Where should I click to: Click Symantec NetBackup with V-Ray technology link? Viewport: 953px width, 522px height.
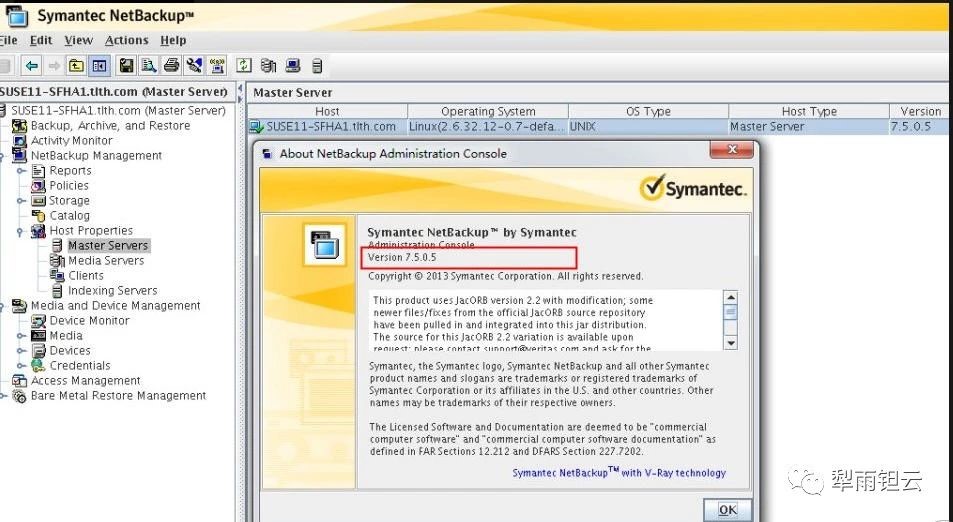point(619,472)
